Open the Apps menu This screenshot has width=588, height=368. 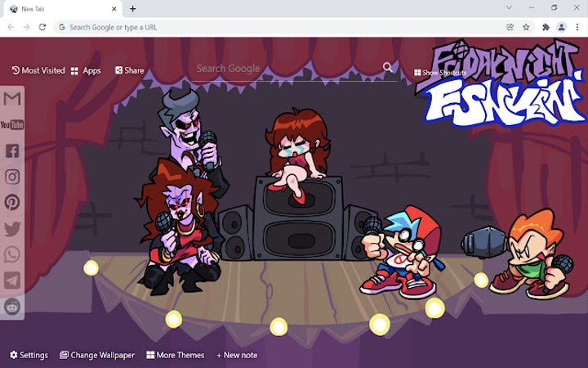[86, 70]
